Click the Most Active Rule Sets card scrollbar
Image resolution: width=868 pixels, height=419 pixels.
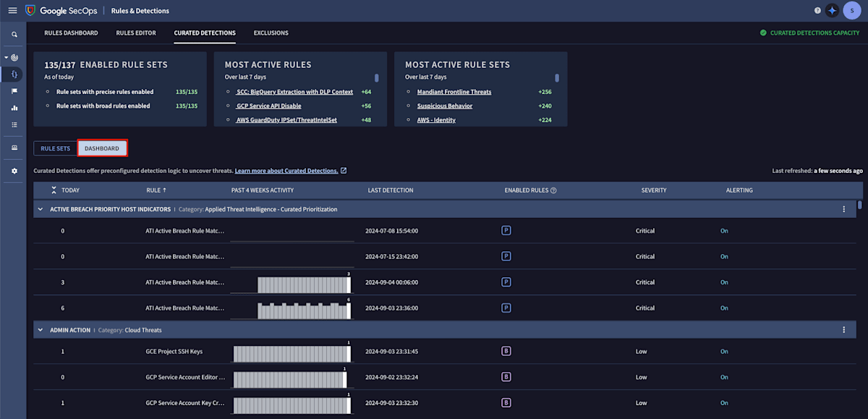[557, 78]
